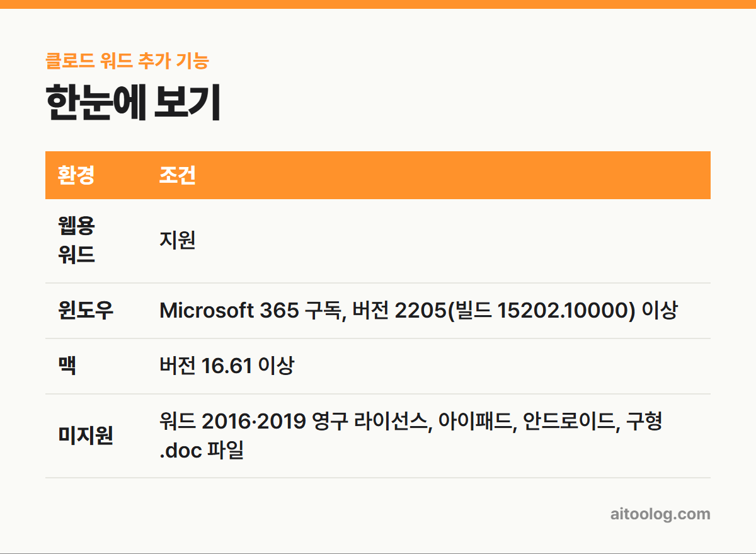
Task: Select the '웹용 워드' row label
Action: click(x=76, y=240)
